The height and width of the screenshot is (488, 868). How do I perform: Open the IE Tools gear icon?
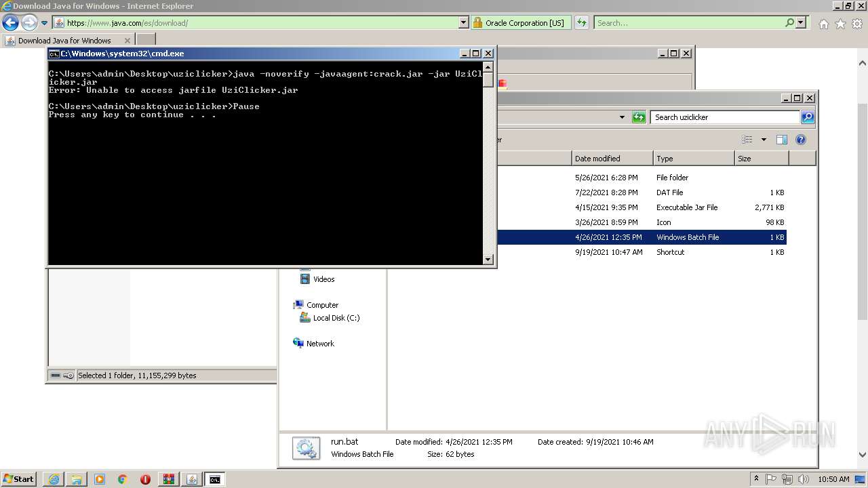click(x=857, y=24)
